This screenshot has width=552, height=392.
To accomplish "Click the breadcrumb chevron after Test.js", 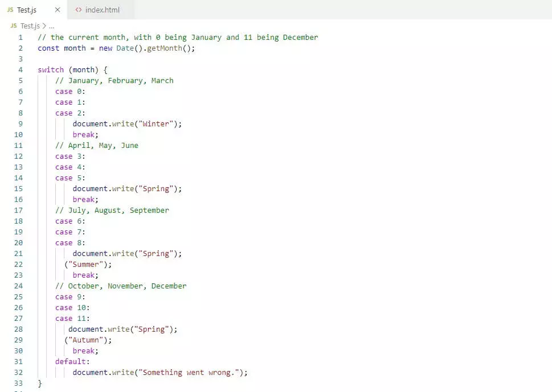I will click(x=44, y=26).
